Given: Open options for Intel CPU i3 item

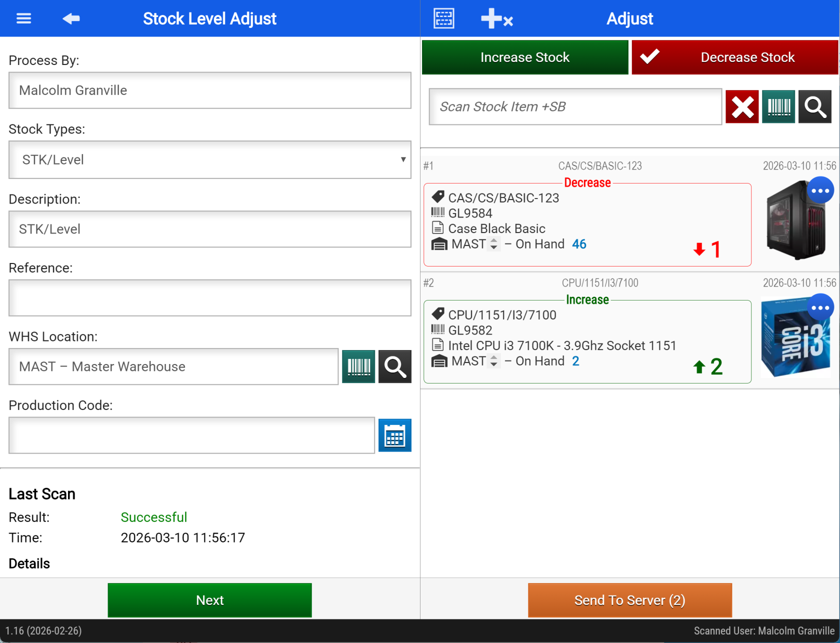Looking at the screenshot, I should pos(820,307).
